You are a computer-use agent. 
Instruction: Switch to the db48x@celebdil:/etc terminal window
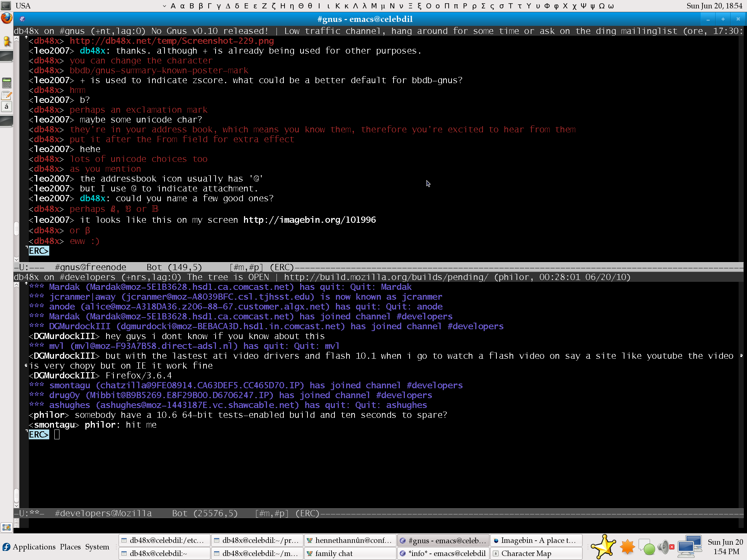(x=165, y=540)
